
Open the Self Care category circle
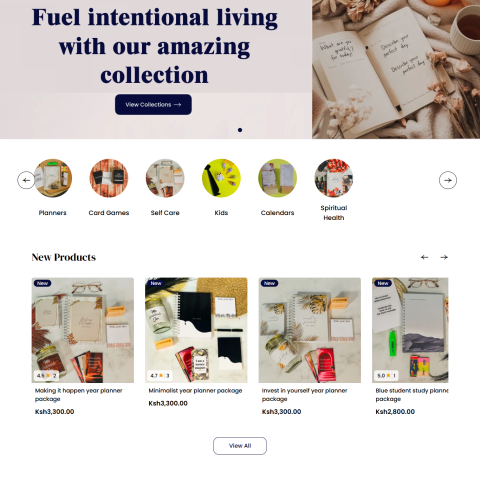pyautogui.click(x=165, y=178)
